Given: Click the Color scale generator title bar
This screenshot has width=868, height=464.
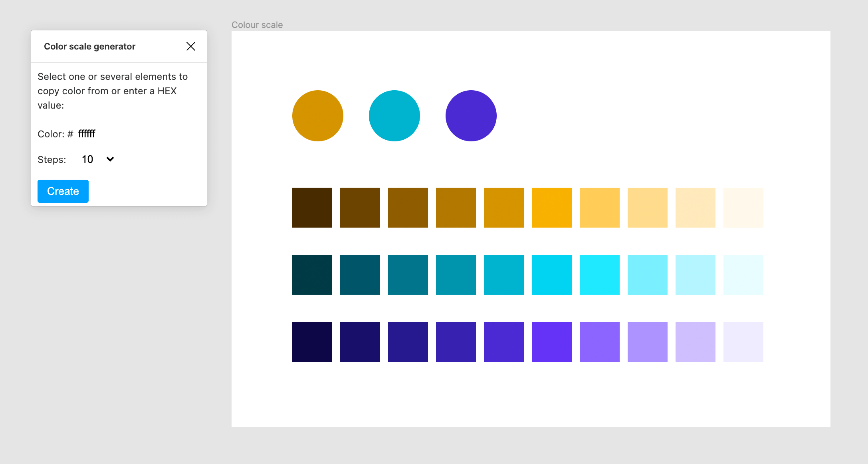Looking at the screenshot, I should click(90, 46).
